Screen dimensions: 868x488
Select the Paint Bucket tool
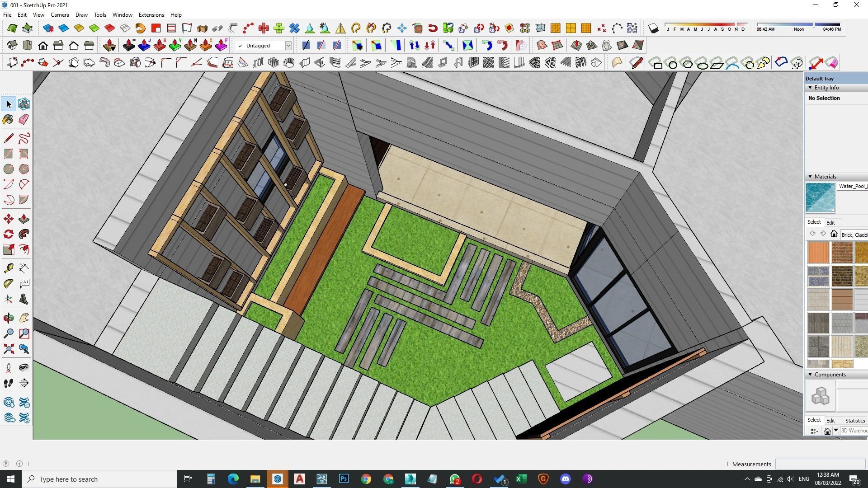pos(8,119)
